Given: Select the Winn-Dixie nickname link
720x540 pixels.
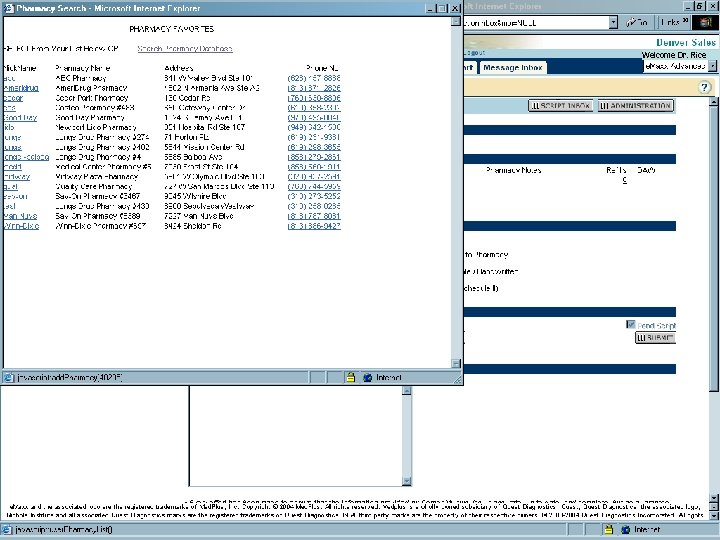Looking at the screenshot, I should [x=22, y=226].
